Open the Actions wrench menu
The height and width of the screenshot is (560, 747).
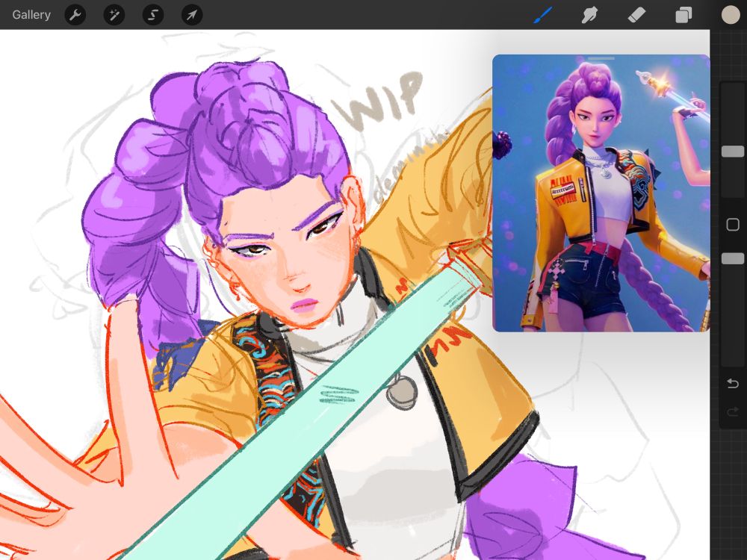(x=75, y=15)
